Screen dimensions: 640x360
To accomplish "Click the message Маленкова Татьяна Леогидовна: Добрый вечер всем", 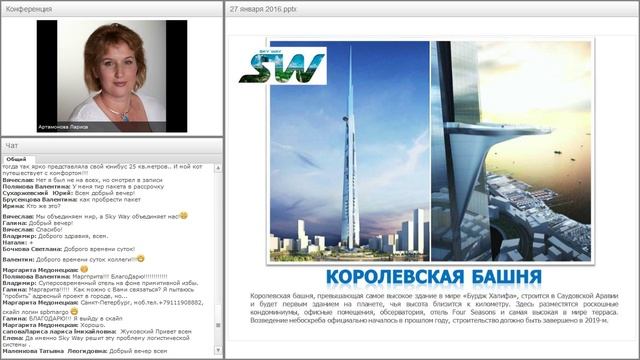I will tap(85, 351).
